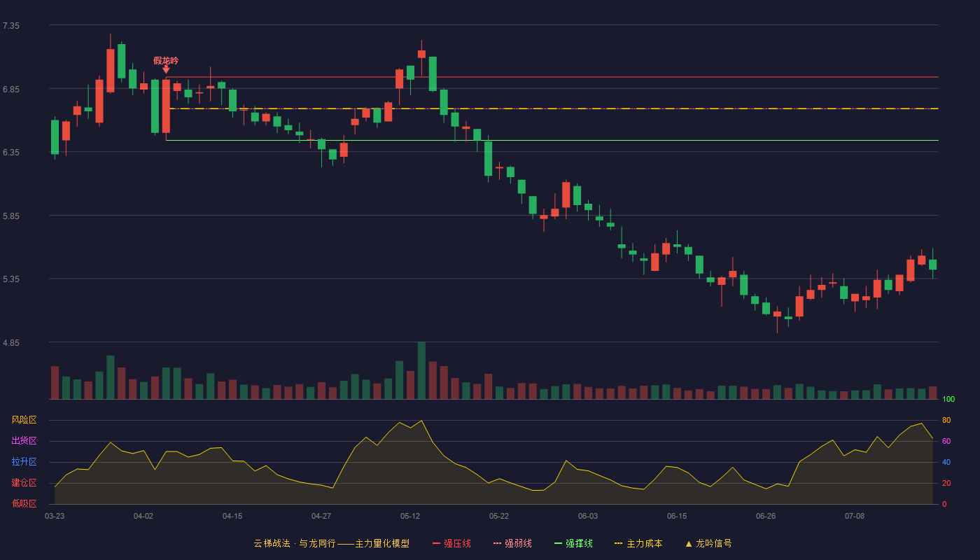Click the 06-26 date label
980x560 pixels.
tap(766, 516)
